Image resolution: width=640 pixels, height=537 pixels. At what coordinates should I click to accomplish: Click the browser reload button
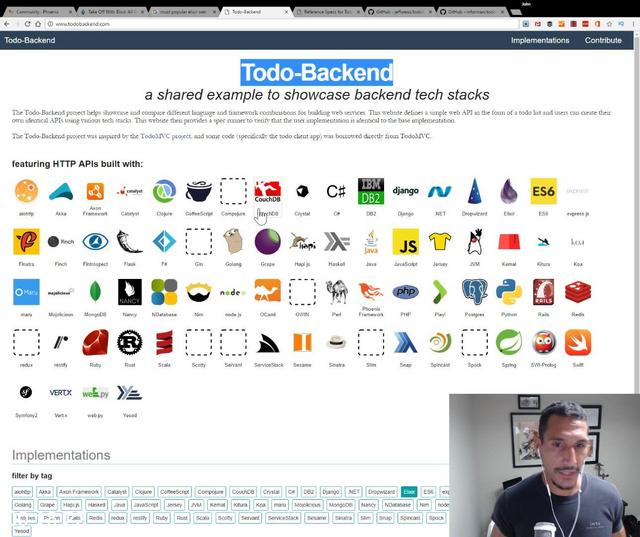(27, 24)
